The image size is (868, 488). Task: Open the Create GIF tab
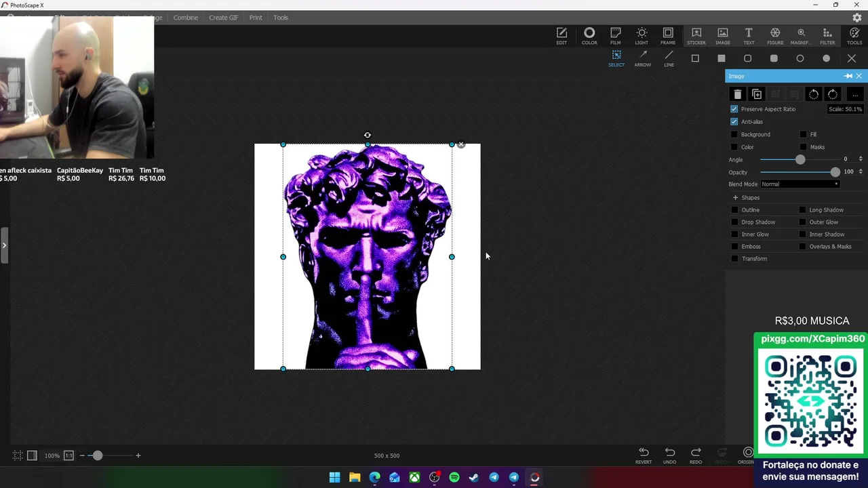(224, 18)
